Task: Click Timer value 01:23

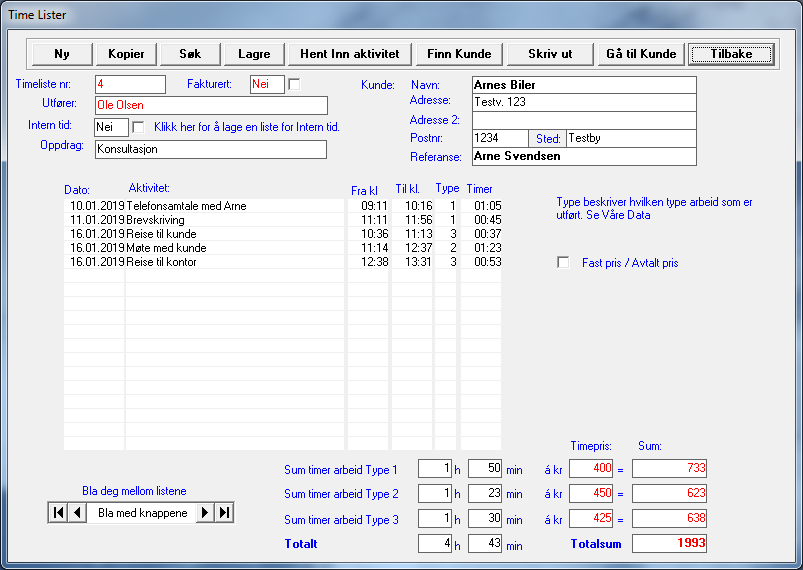Action: pos(481,248)
